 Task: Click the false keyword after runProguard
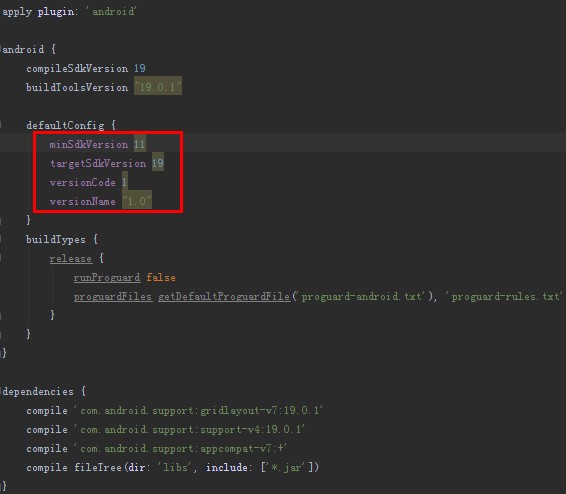click(x=161, y=277)
